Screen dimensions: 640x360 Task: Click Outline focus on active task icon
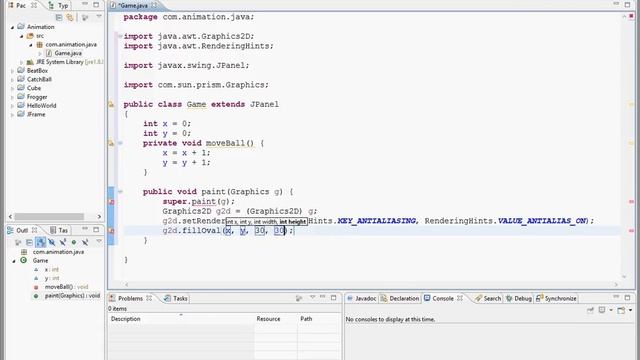[18, 242]
